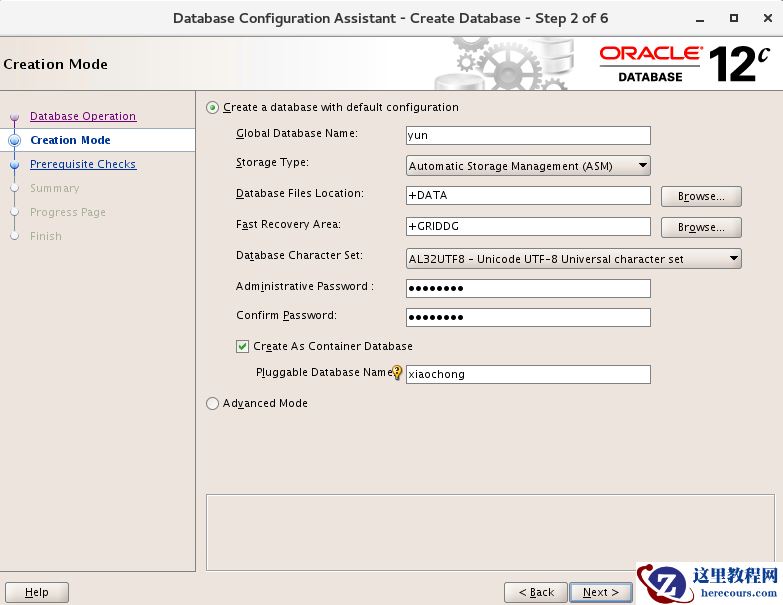Uncheck Create As Container Database checkbox
783x605 pixels.
pos(242,346)
